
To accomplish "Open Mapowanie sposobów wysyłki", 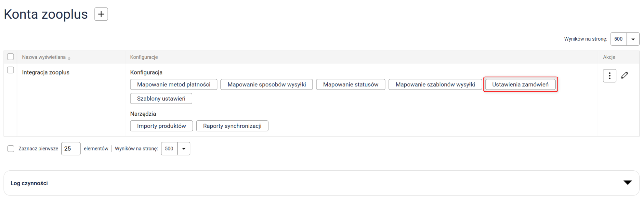I will tap(266, 84).
